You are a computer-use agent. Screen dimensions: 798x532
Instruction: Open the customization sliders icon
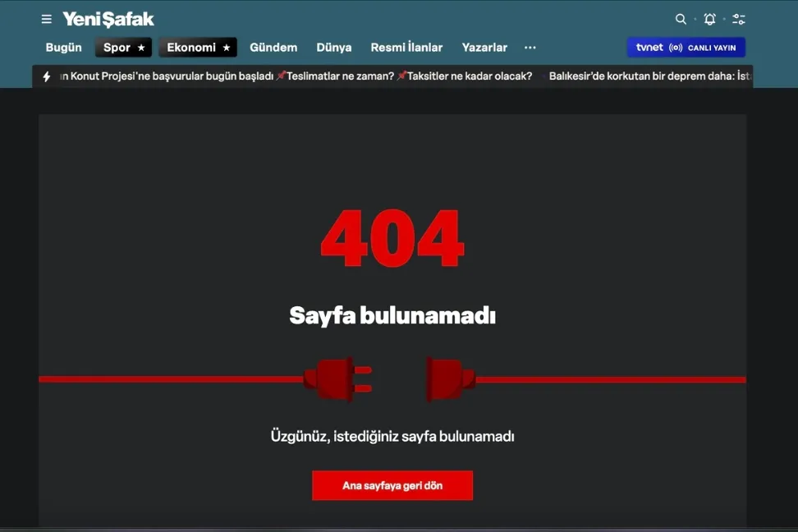[x=738, y=20]
